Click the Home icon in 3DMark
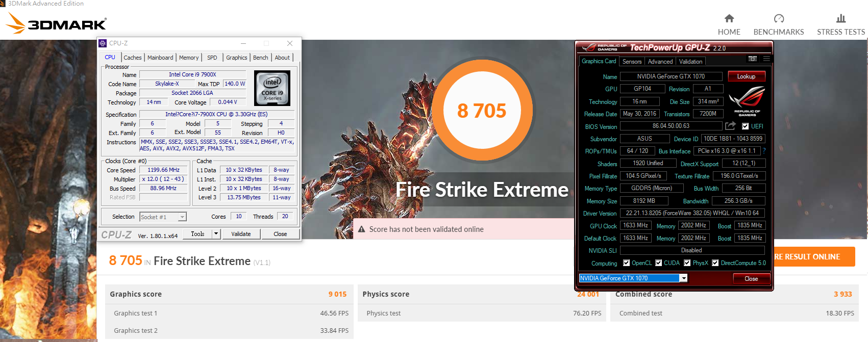This screenshot has height=342, width=868. [729, 19]
